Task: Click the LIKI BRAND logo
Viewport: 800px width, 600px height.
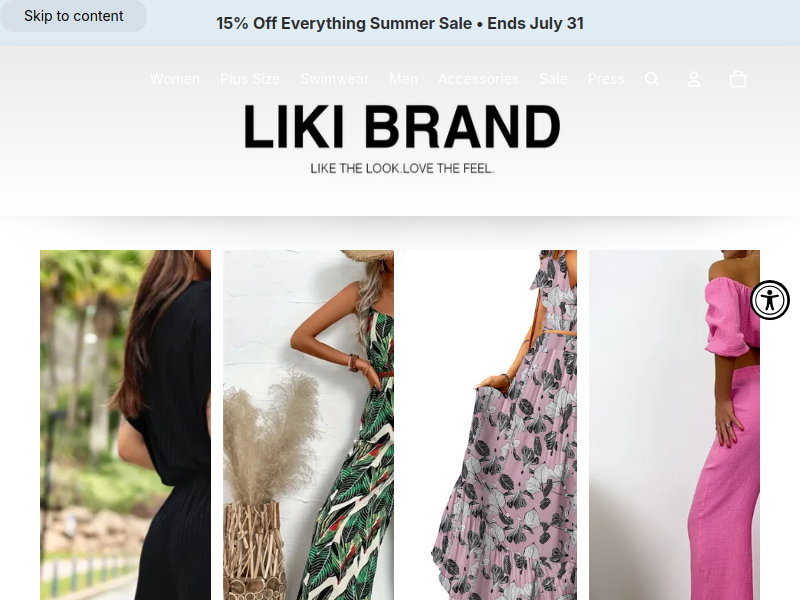Action: [x=402, y=127]
